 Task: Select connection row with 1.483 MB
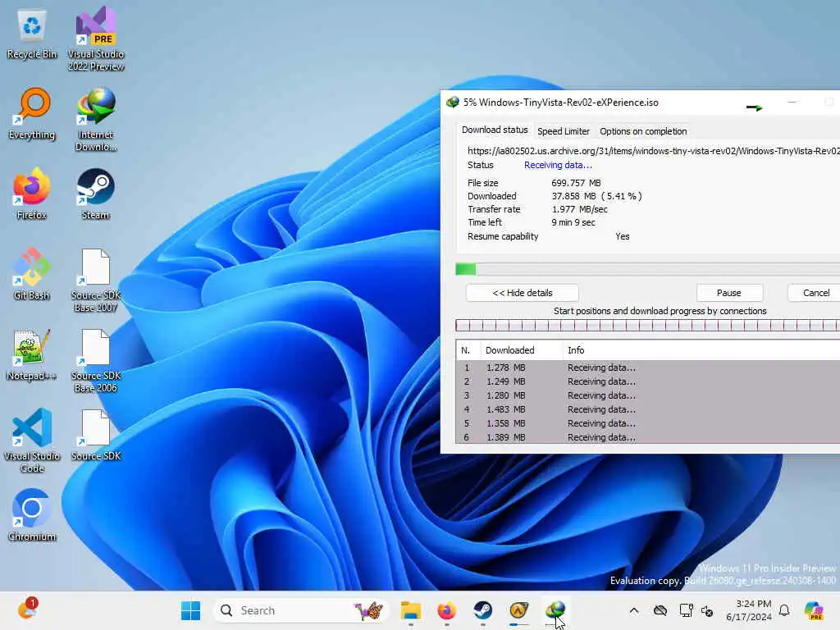[x=648, y=409]
